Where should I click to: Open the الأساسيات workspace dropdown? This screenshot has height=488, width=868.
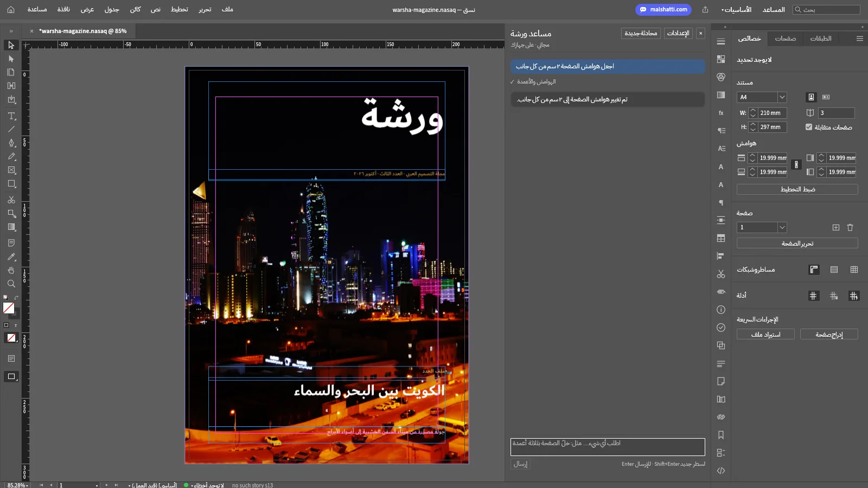click(x=736, y=10)
